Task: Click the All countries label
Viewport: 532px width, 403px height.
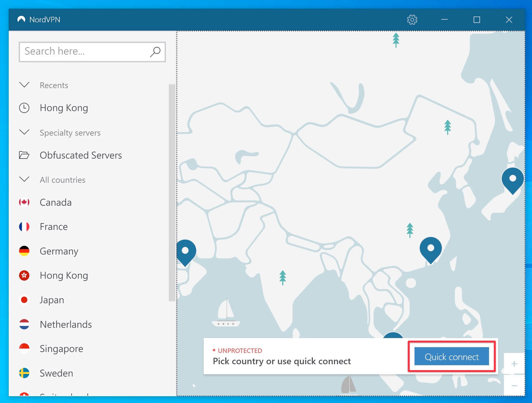Action: pyautogui.click(x=63, y=180)
